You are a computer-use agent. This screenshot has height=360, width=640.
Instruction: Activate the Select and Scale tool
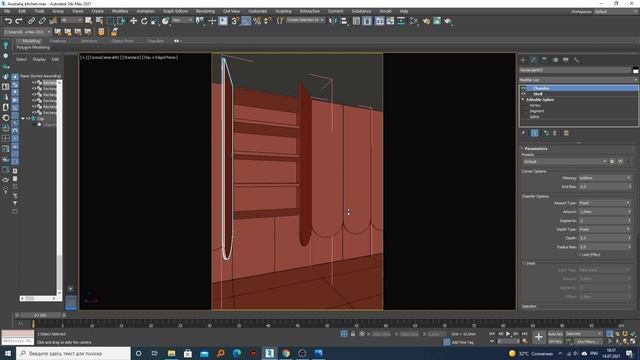pos(155,21)
